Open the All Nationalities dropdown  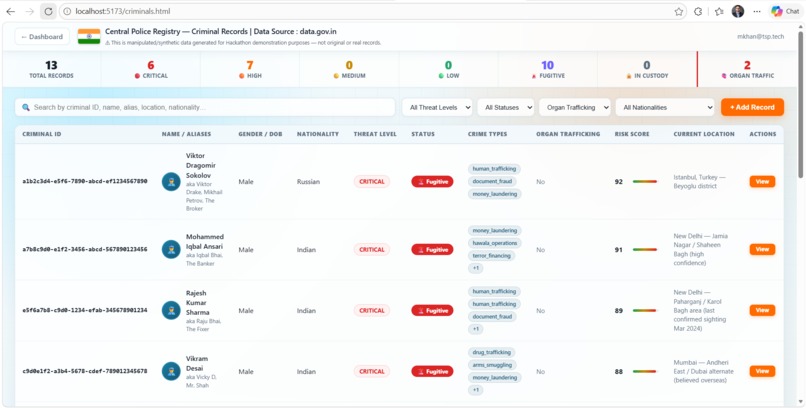(665, 107)
